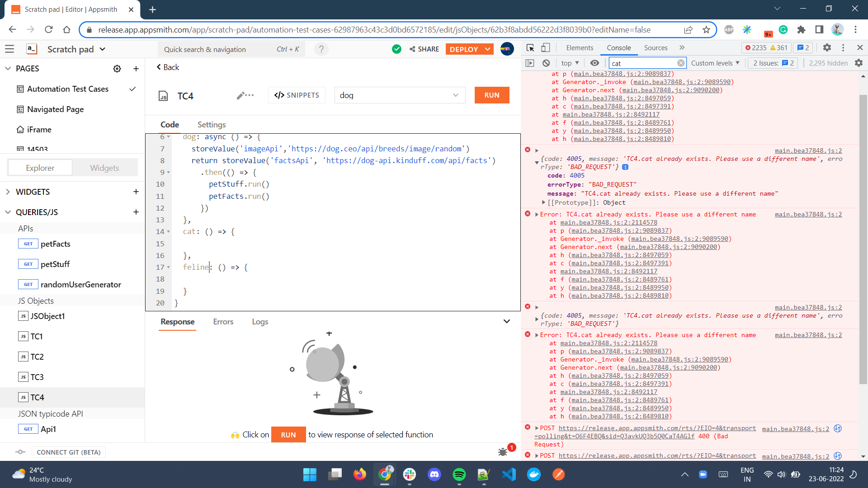Open the Custom levels dropdown
868x488 pixels.
(715, 63)
